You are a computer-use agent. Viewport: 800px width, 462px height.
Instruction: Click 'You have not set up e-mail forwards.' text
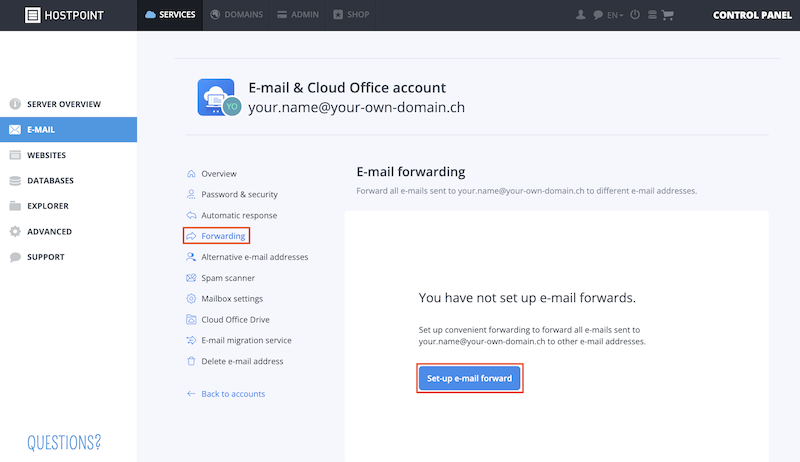click(x=527, y=298)
